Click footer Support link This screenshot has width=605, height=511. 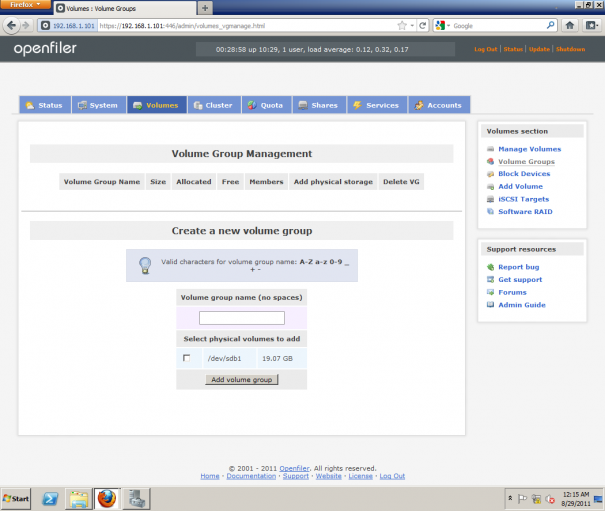[x=296, y=476]
